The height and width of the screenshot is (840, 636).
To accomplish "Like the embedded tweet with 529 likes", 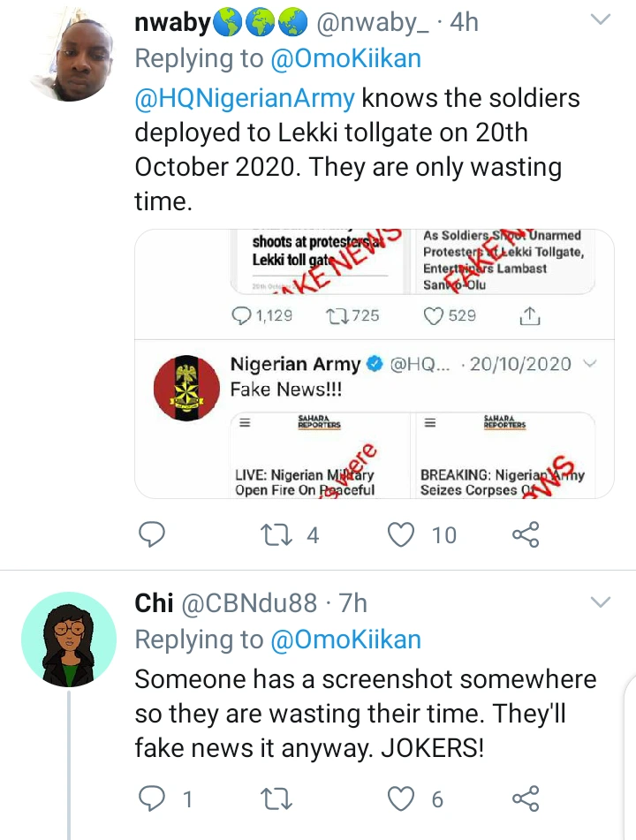I will click(x=434, y=315).
